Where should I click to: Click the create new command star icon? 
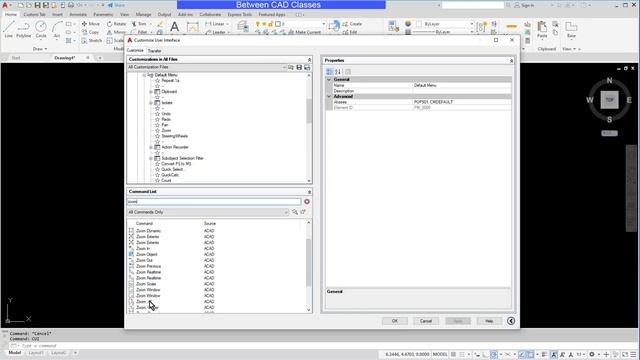303,212
